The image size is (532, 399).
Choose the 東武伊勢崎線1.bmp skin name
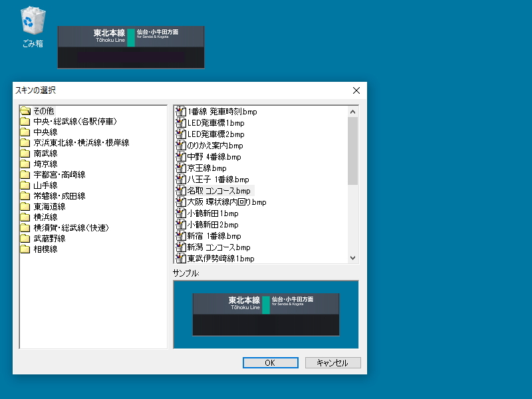(221, 259)
